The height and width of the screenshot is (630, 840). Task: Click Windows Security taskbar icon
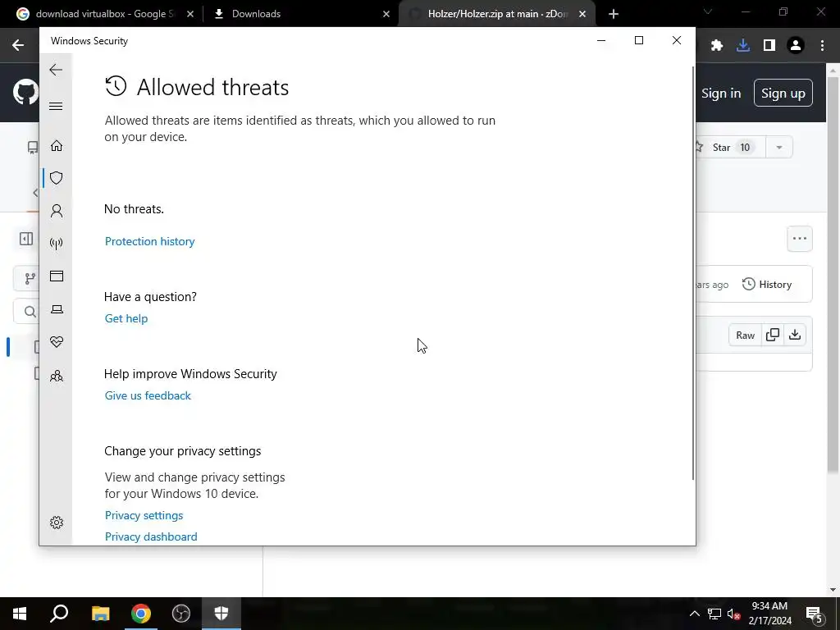(221, 614)
